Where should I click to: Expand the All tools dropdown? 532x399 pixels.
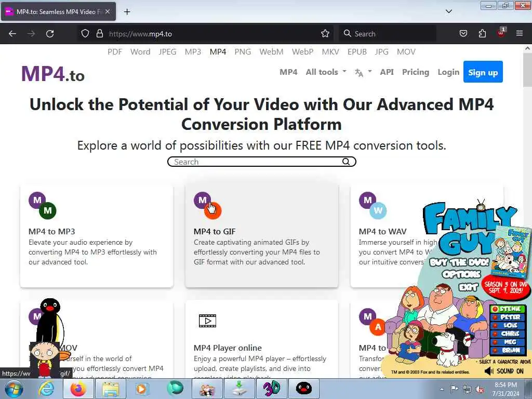click(x=326, y=72)
